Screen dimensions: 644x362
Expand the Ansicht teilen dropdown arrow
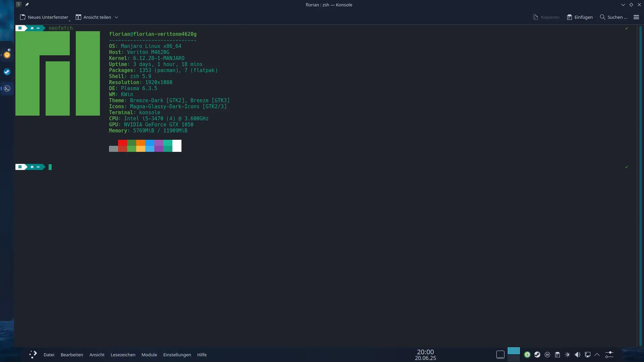[116, 17]
